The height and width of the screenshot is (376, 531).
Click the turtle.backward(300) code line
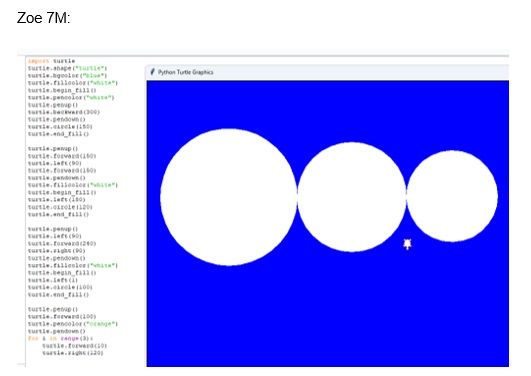pyautogui.click(x=64, y=112)
